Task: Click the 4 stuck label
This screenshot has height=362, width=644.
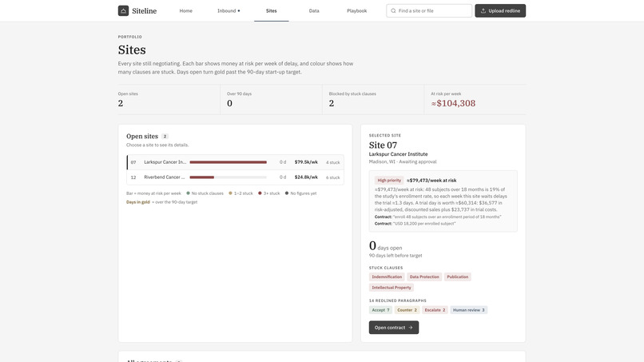Action: tap(332, 163)
